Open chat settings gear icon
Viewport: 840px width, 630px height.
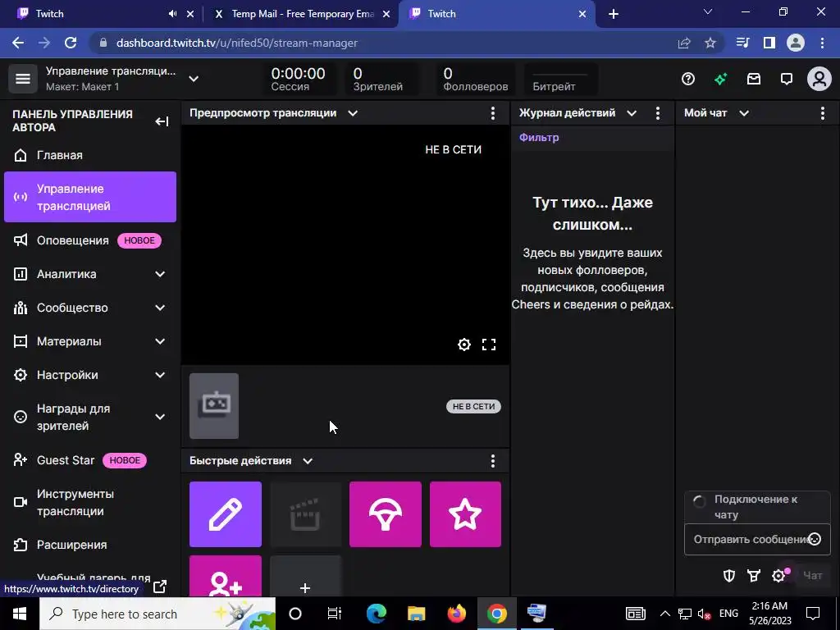click(779, 576)
